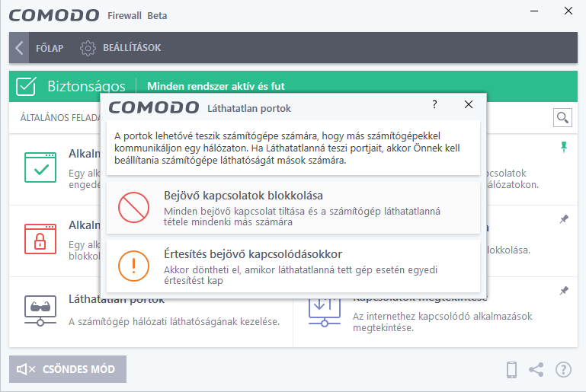Click the back arrow in the navigation bar
586x392 pixels.
coord(19,48)
